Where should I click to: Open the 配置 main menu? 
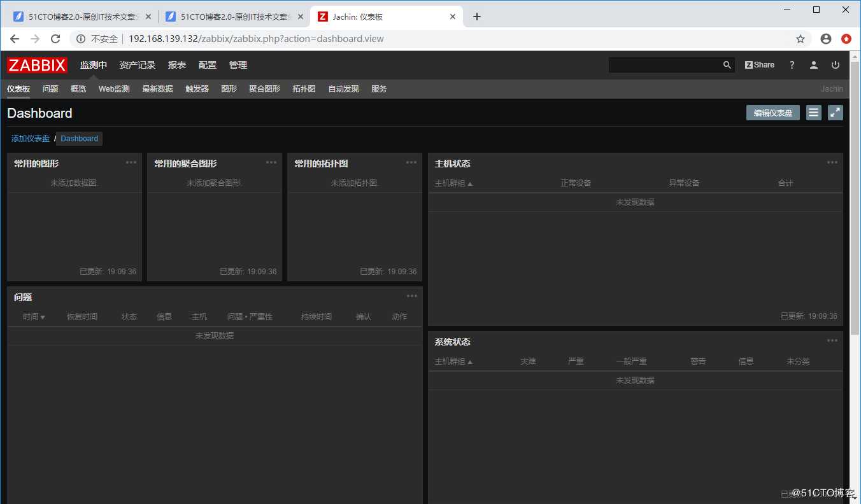tap(208, 65)
